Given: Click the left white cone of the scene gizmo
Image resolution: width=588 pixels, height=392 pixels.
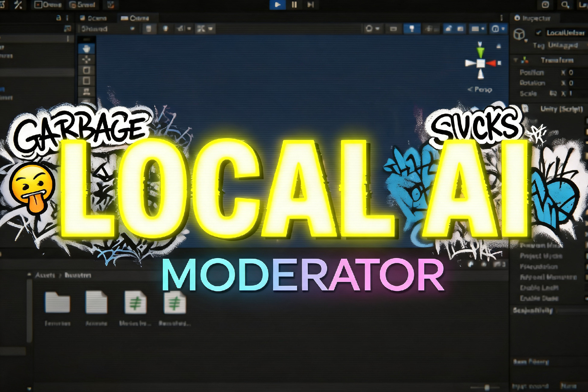Looking at the screenshot, I should point(470,63).
